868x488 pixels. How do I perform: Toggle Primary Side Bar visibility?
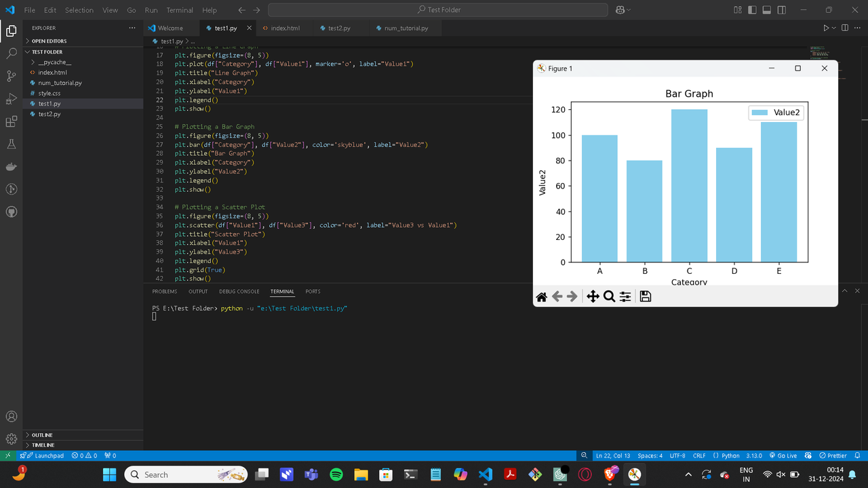(752, 9)
